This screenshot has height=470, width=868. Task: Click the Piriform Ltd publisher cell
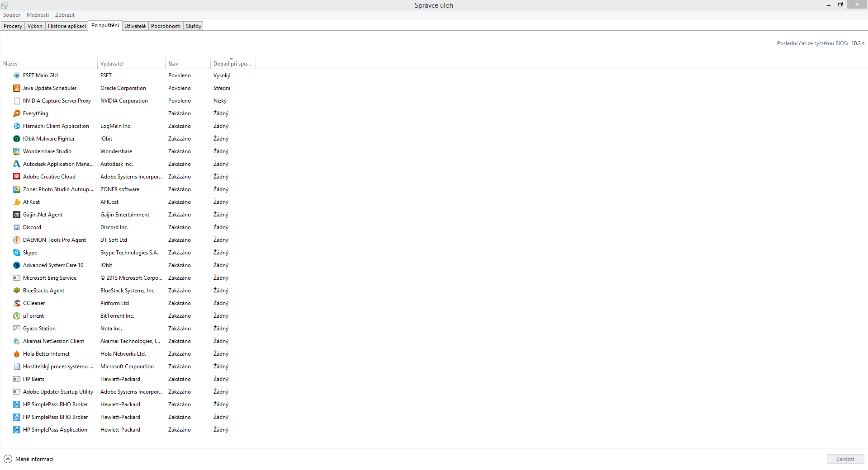tap(114, 303)
